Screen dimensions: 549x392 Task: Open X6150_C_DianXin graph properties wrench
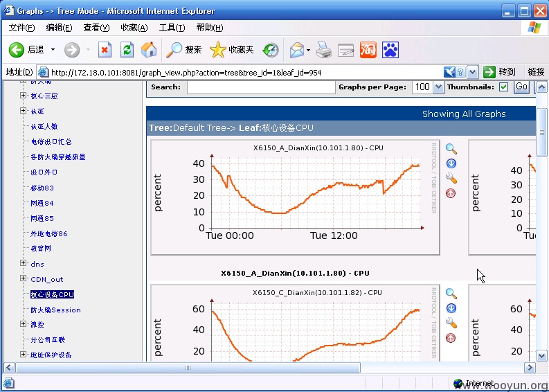451,323
